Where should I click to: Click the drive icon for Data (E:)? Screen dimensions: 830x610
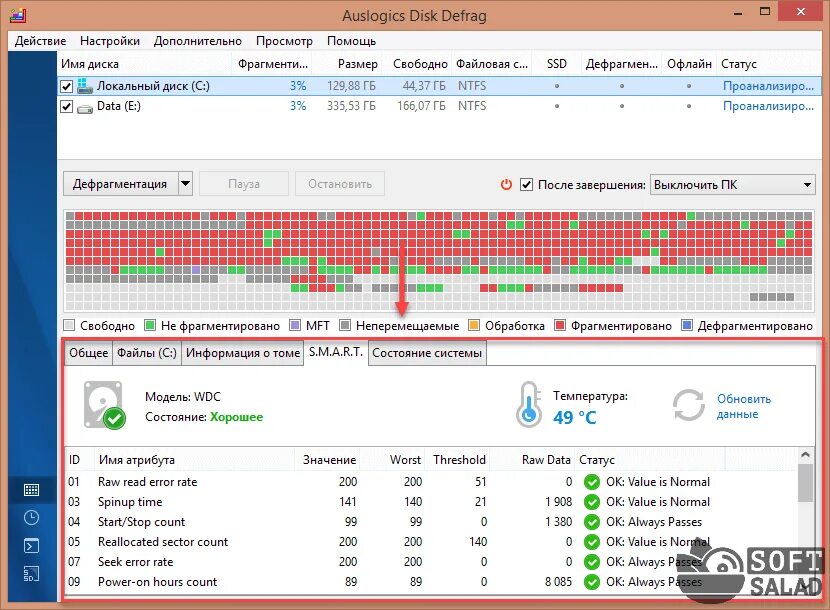pos(85,108)
